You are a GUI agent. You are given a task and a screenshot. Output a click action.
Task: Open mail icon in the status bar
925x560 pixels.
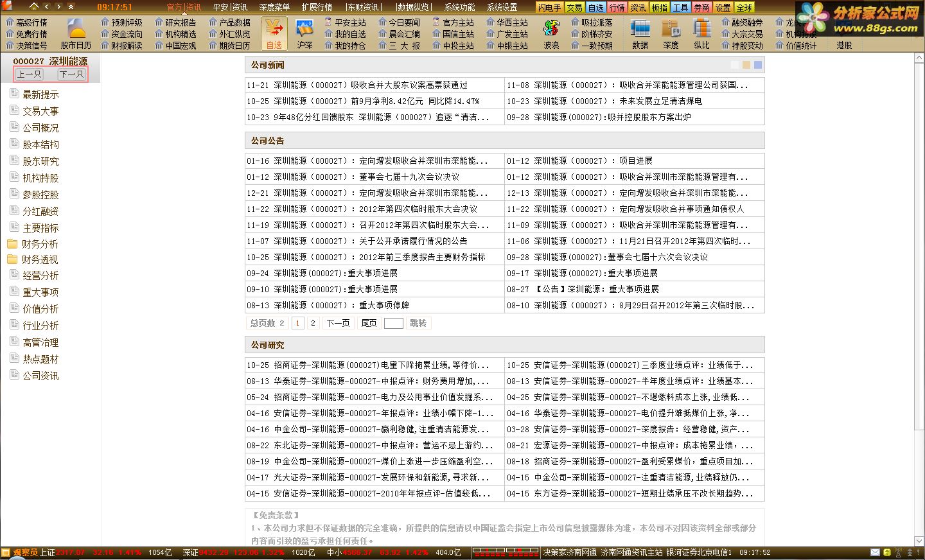(x=875, y=552)
